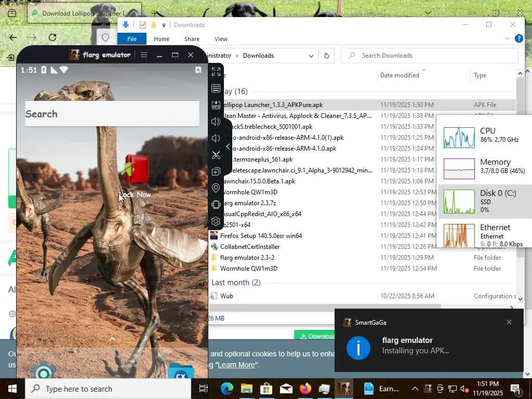Reload the browser page

(52, 37)
